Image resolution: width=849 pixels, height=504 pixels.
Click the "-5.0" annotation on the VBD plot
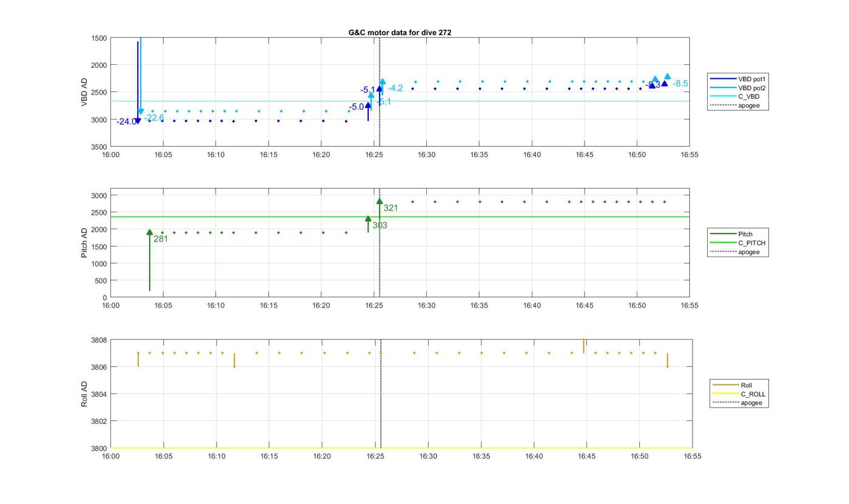(x=356, y=107)
